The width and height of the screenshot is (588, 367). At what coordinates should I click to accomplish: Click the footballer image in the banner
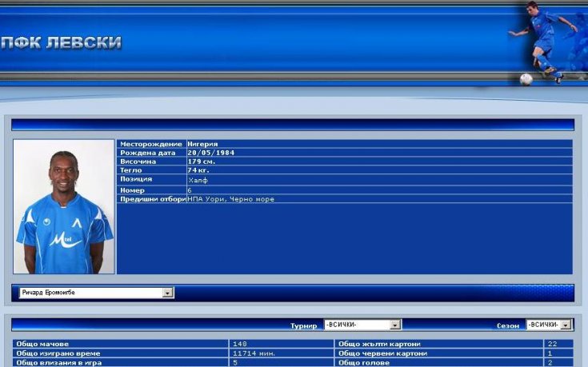coord(544,42)
